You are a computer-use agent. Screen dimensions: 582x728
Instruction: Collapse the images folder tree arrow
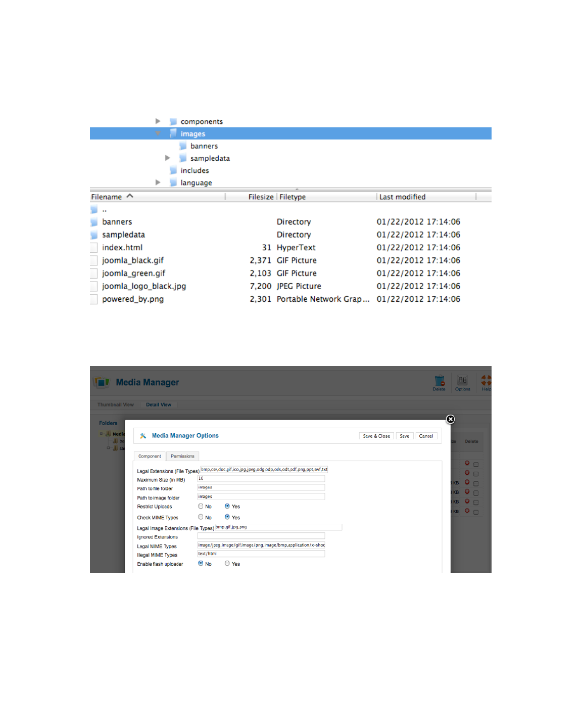click(x=158, y=133)
